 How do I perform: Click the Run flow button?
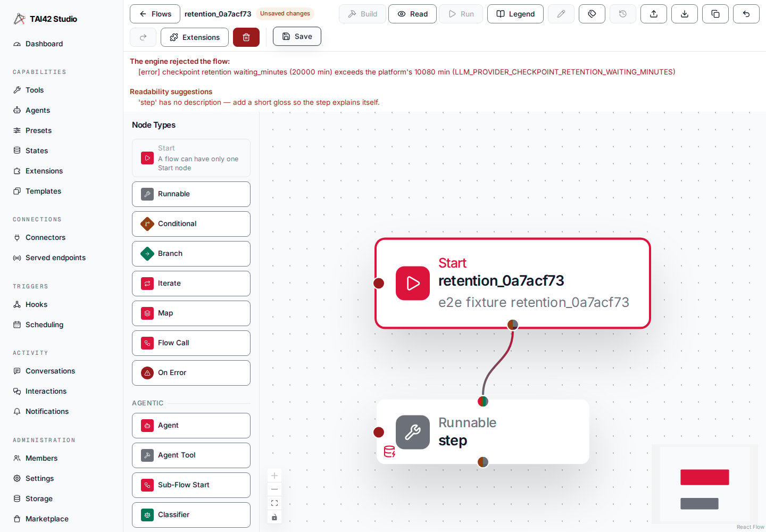tap(461, 14)
